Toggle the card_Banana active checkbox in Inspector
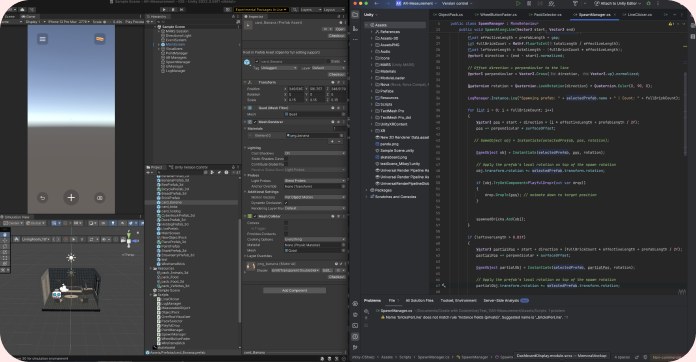The image size is (696, 362). 257,62
